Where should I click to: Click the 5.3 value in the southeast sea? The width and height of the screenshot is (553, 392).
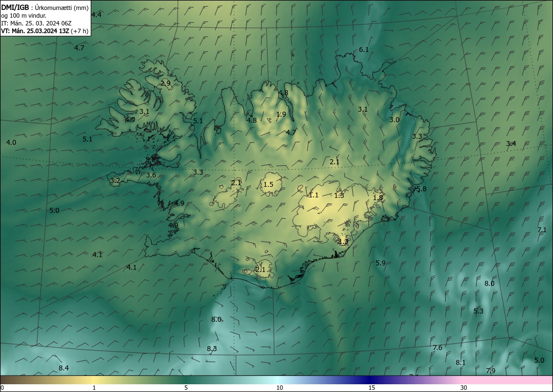click(x=478, y=311)
